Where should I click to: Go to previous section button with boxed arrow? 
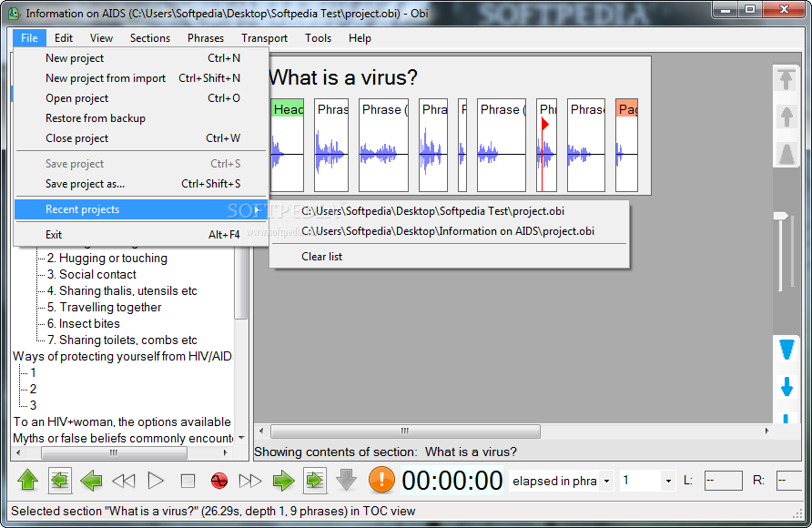coord(59,481)
